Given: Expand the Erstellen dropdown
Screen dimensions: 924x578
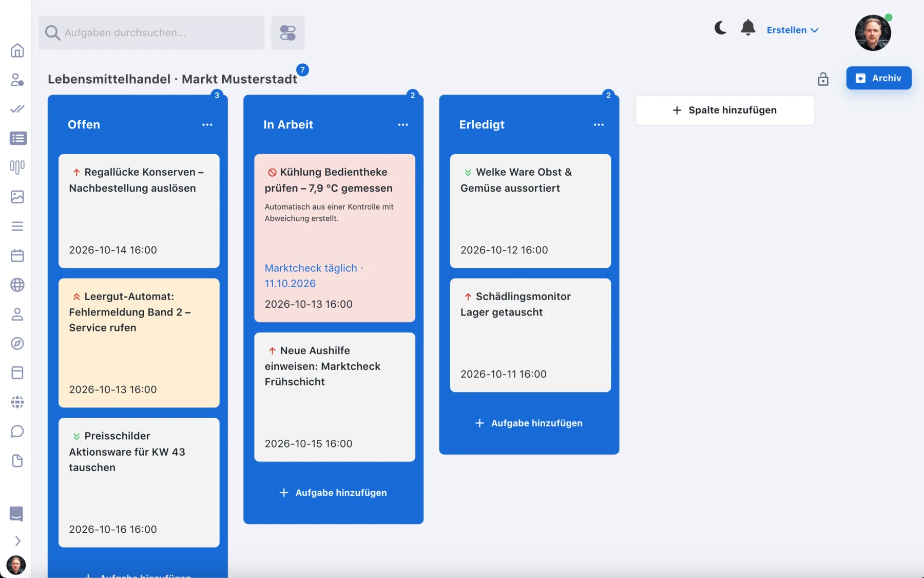Looking at the screenshot, I should point(792,30).
